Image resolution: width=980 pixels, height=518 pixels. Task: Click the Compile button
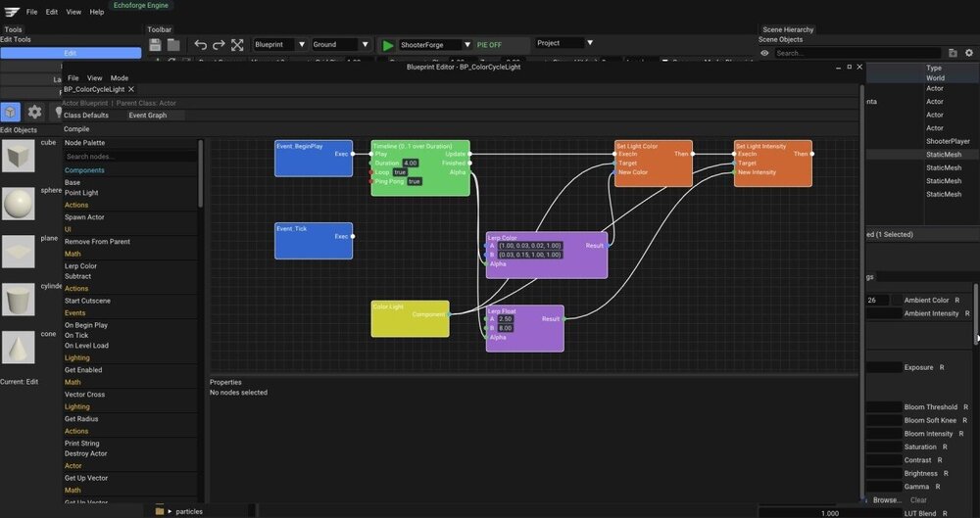pyautogui.click(x=76, y=128)
